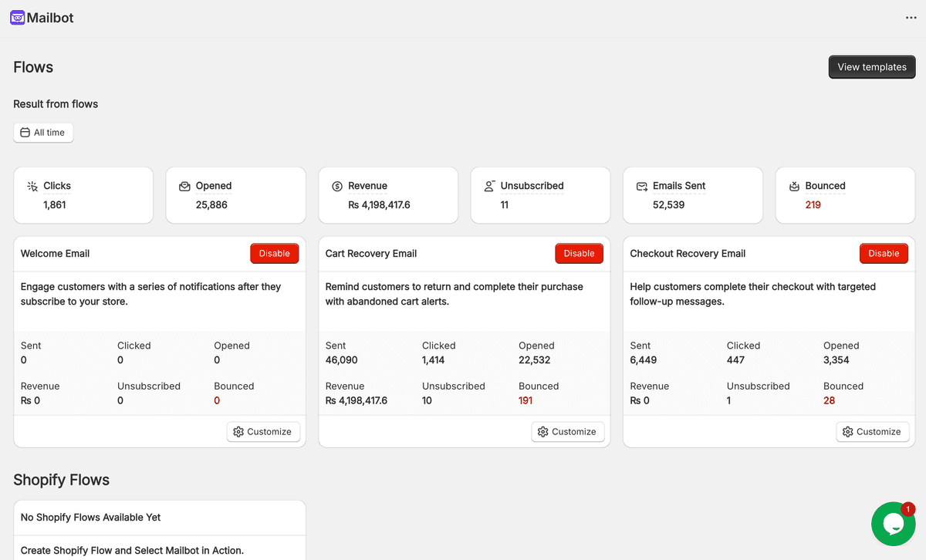This screenshot has width=926, height=560.
Task: Disable the Cart Recovery Email flow
Action: 579,253
